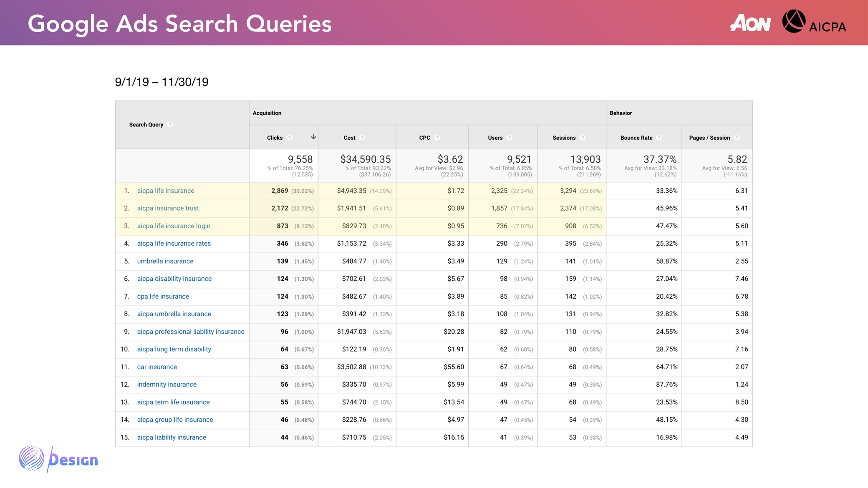Select the Behavior group header
The height and width of the screenshot is (488, 868).
pos(621,113)
